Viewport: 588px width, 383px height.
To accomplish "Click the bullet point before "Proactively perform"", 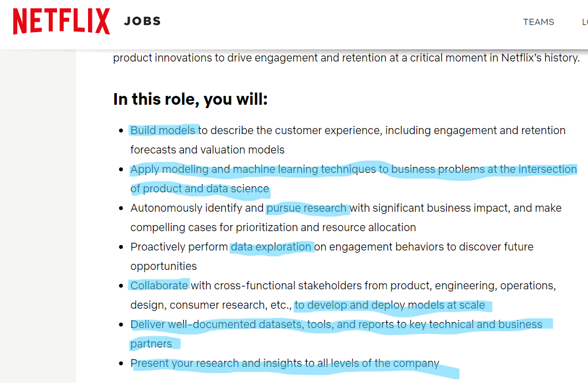I will (x=121, y=247).
